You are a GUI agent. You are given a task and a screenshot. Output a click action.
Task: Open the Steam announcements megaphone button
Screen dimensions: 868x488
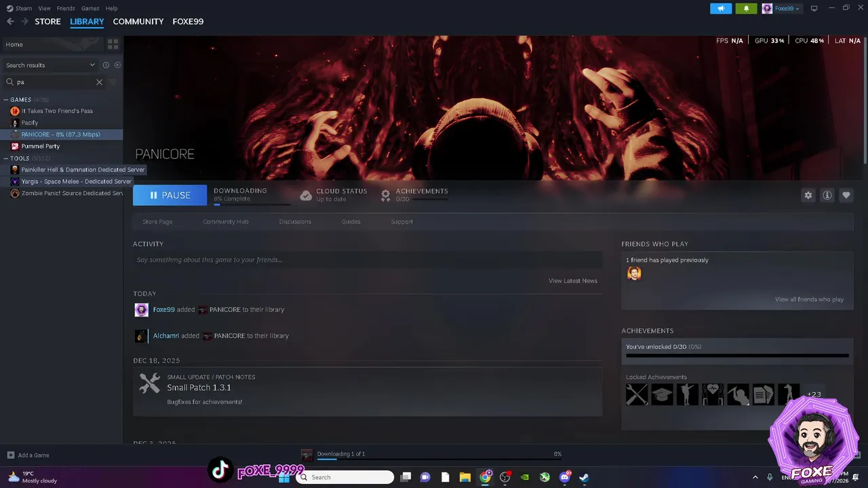click(x=721, y=8)
